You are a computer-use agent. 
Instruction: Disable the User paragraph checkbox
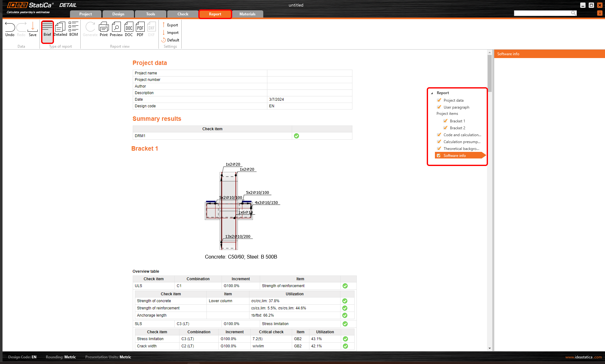pyautogui.click(x=439, y=107)
